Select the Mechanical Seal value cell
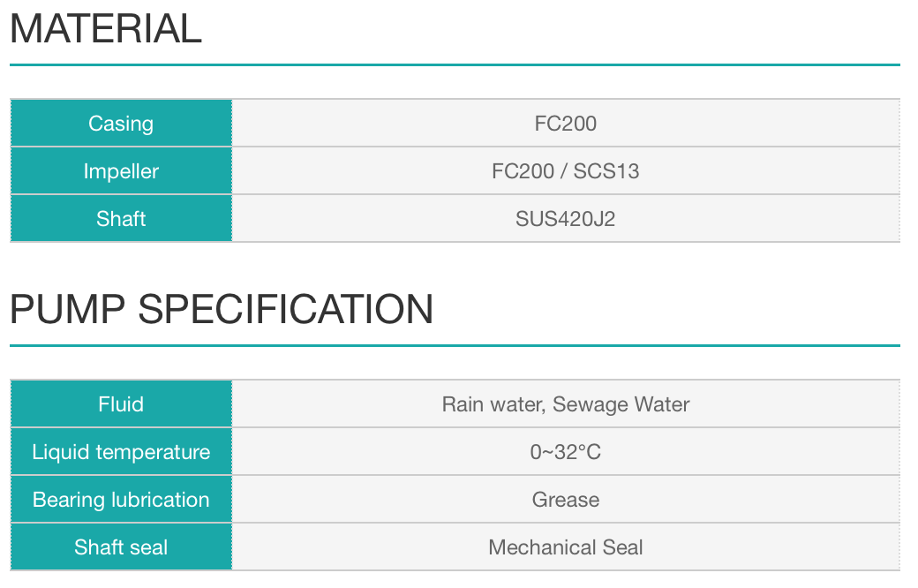Screen dimensions: 918x588 click(565, 547)
